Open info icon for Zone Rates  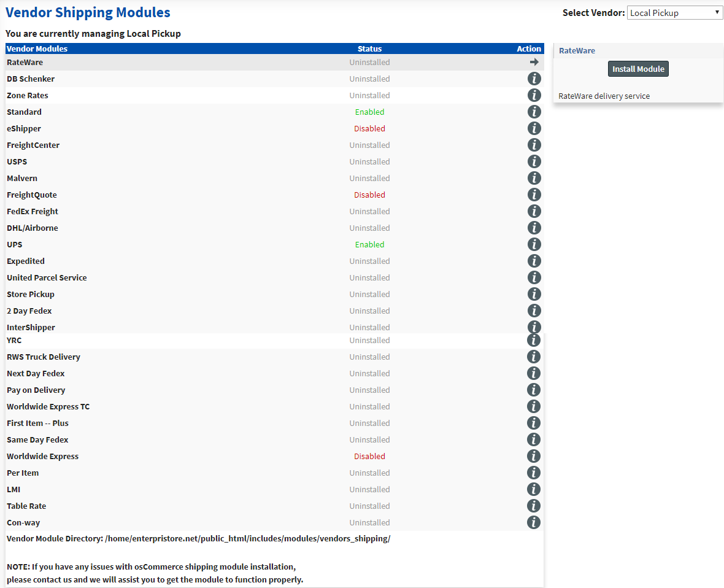(x=534, y=95)
